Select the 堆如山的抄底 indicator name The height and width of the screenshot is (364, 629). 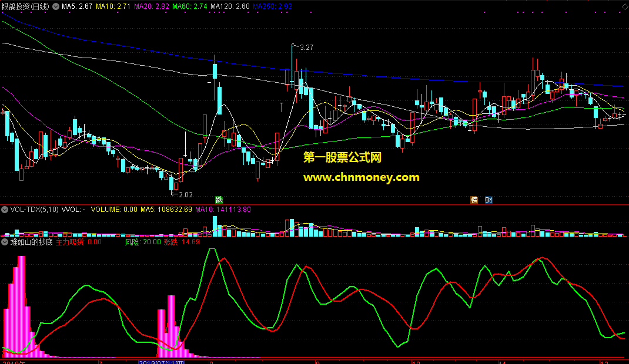pyautogui.click(x=31, y=242)
